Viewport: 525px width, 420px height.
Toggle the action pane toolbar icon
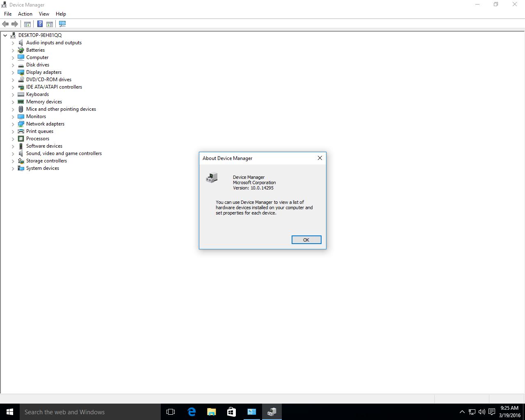[50, 24]
